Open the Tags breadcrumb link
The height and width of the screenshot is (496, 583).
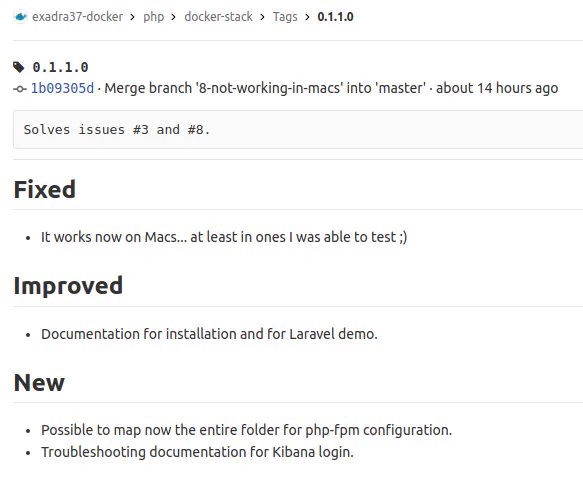point(285,17)
